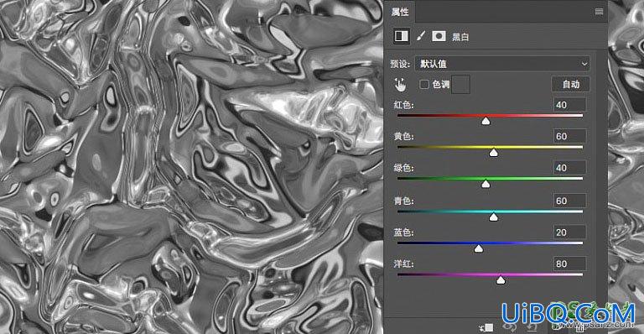Click the 黄色 value field showing 60
This screenshot has width=644, height=334.
pos(569,137)
